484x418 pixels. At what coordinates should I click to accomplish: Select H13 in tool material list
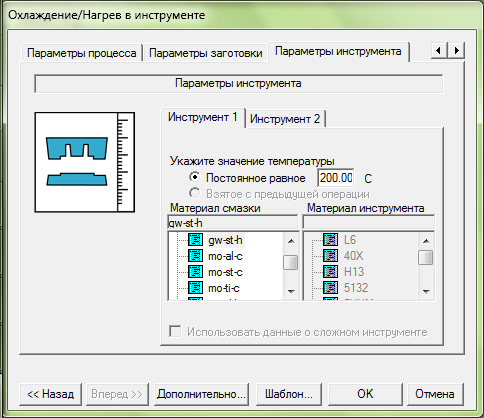point(354,272)
